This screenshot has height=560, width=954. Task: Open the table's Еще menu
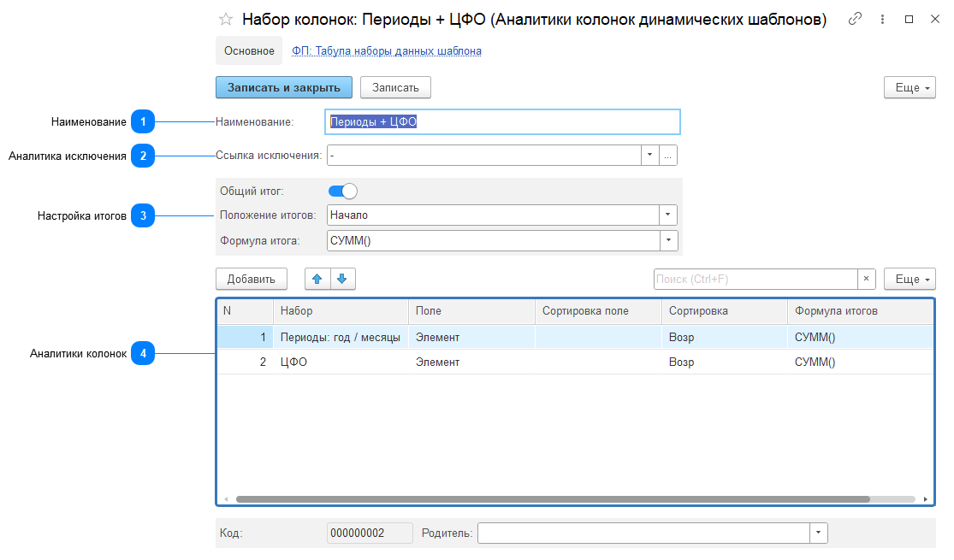[910, 279]
